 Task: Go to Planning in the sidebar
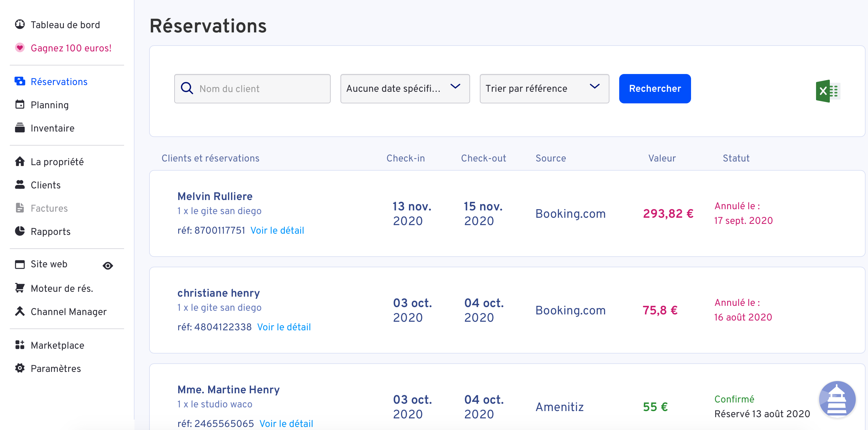50,105
